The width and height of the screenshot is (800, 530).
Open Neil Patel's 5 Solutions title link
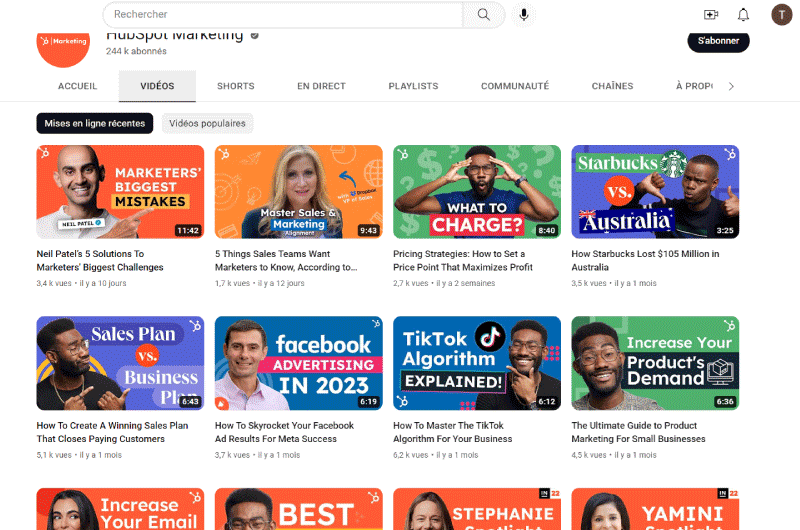100,261
